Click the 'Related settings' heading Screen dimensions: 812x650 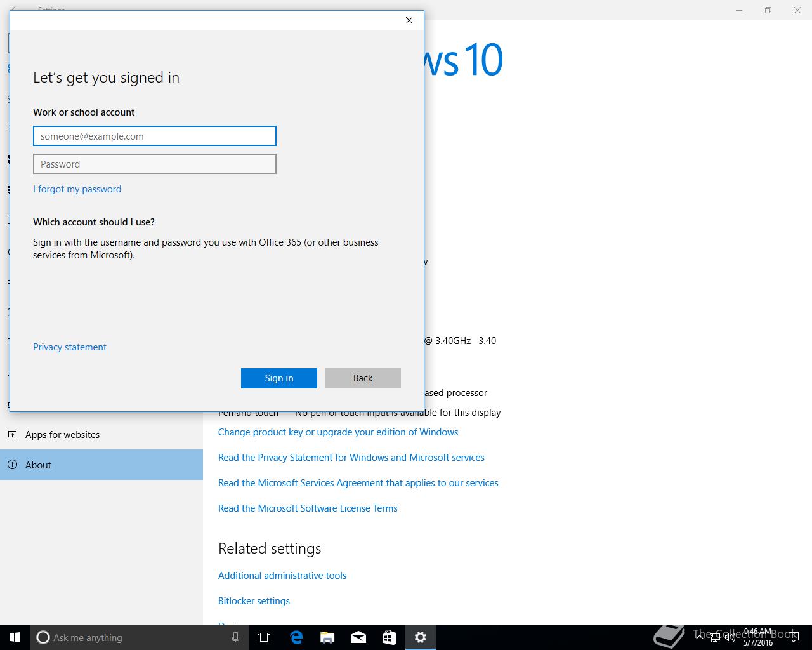pyautogui.click(x=270, y=548)
